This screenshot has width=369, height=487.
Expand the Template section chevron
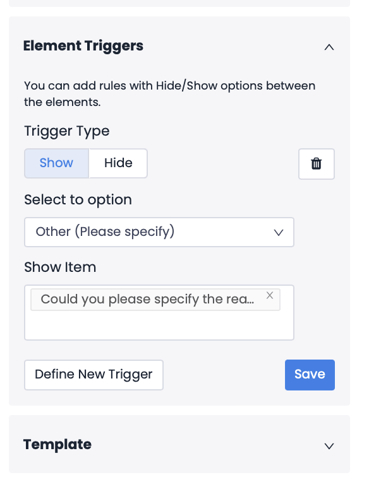coord(329,446)
